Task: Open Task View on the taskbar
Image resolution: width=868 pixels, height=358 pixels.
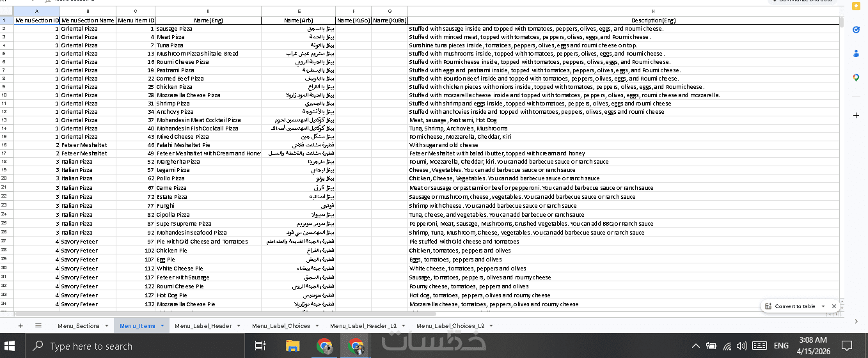Action: point(260,346)
